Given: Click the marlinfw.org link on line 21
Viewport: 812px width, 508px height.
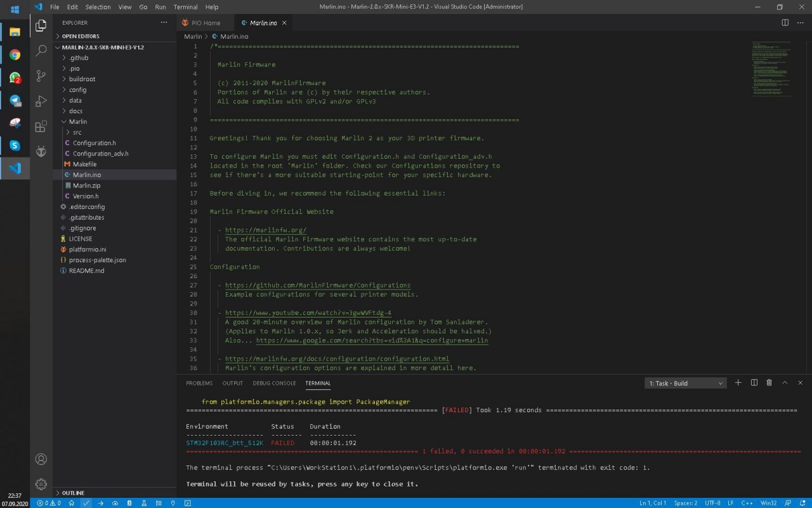Looking at the screenshot, I should [265, 231].
